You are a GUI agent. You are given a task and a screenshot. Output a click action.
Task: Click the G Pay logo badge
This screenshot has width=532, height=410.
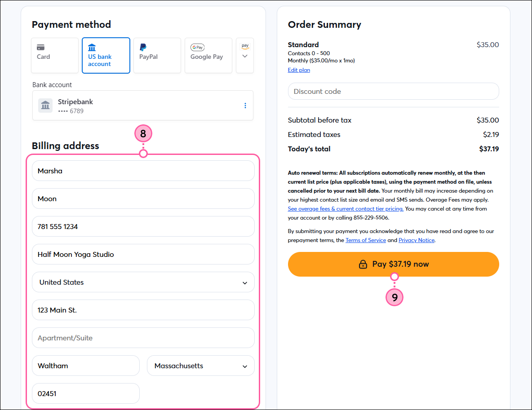tap(197, 47)
